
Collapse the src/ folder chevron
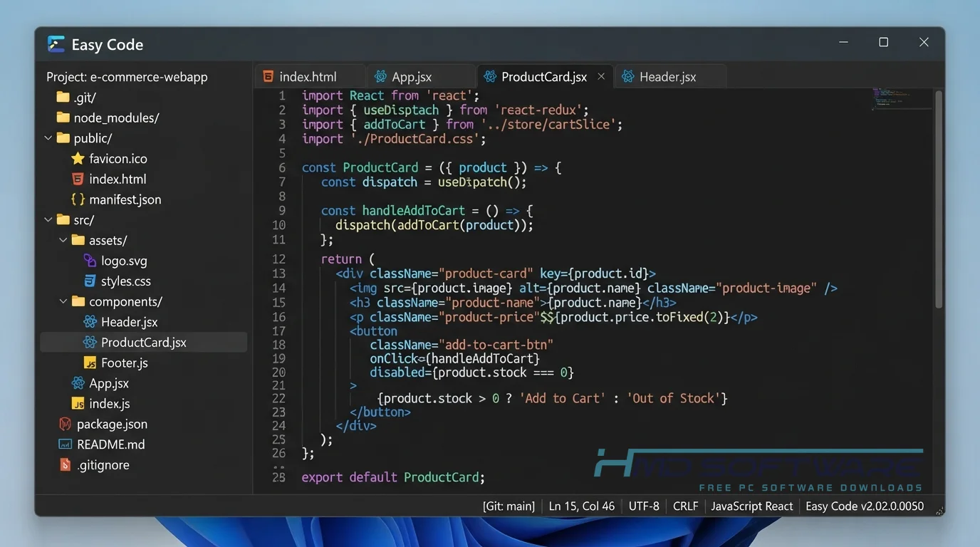coord(48,220)
